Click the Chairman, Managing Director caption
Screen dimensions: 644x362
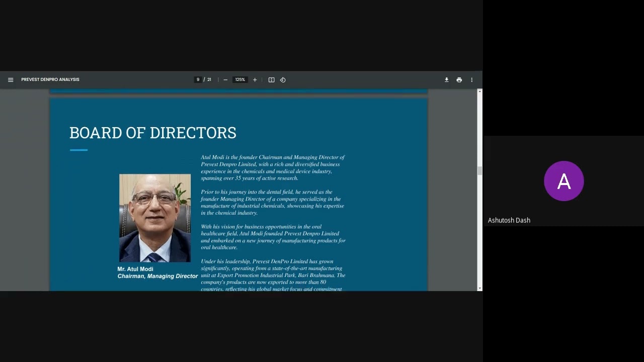pyautogui.click(x=157, y=276)
